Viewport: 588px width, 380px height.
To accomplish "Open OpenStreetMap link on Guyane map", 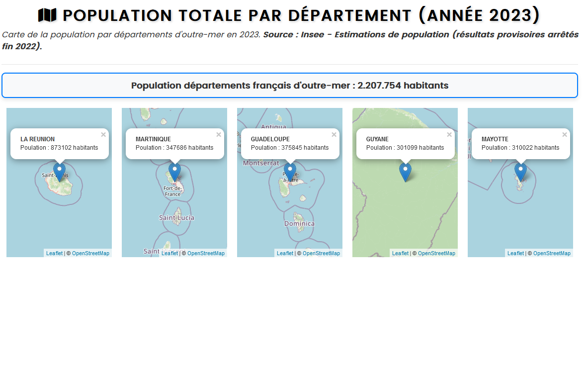I will 436,254.
